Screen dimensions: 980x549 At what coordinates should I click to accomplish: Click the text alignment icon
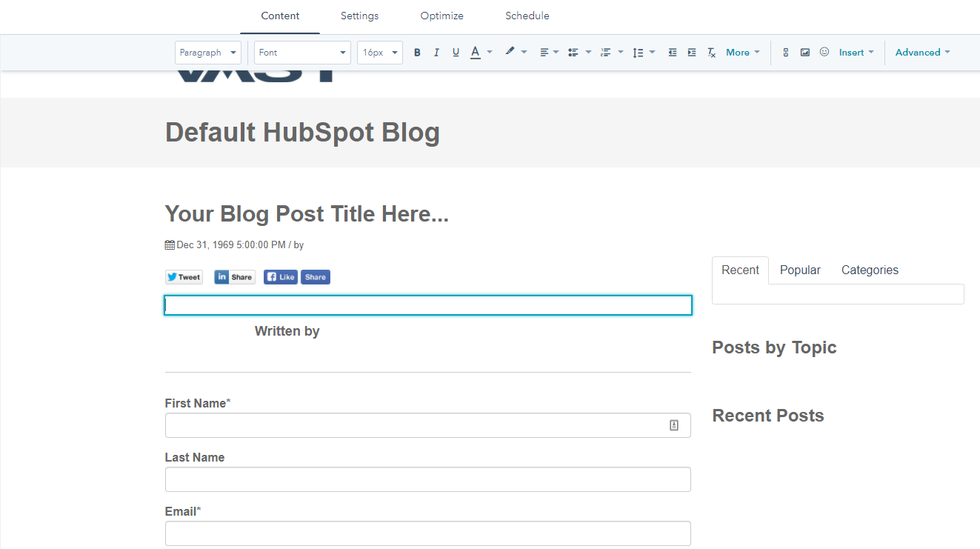coord(544,53)
